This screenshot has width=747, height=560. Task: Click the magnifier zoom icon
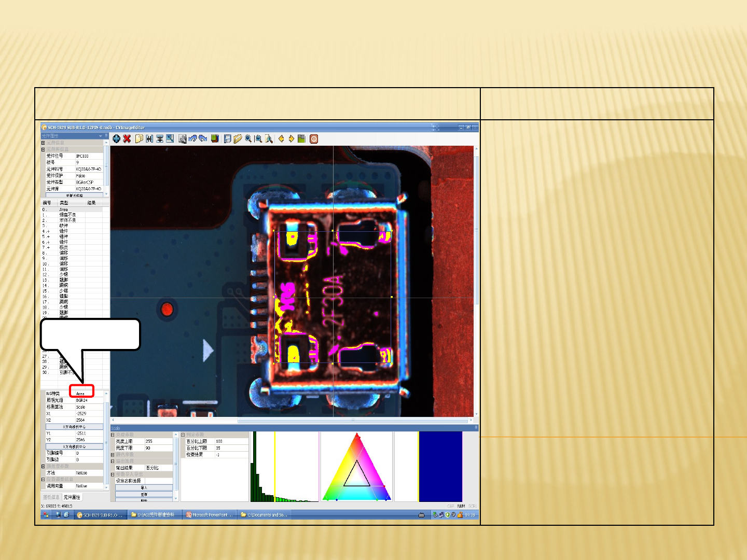point(248,139)
